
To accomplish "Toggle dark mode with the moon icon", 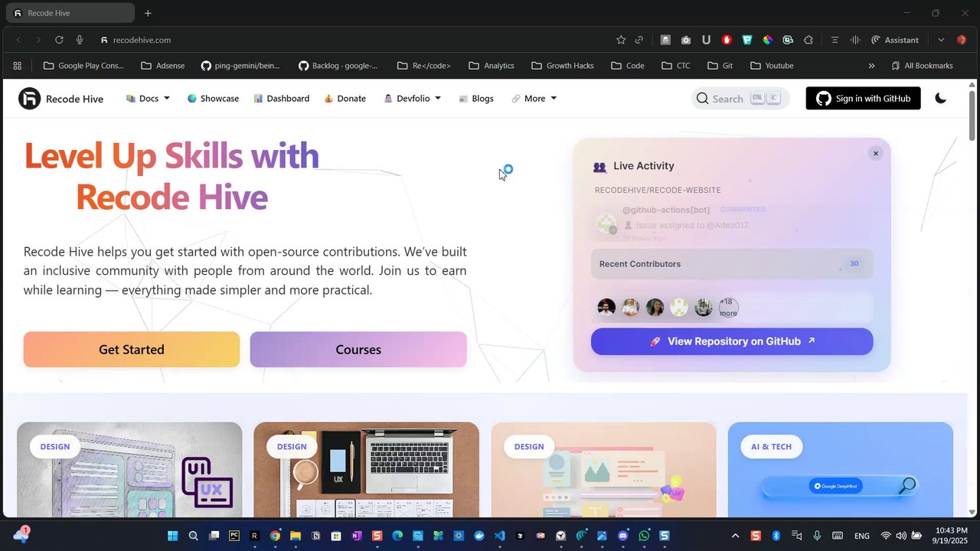I will click(940, 98).
